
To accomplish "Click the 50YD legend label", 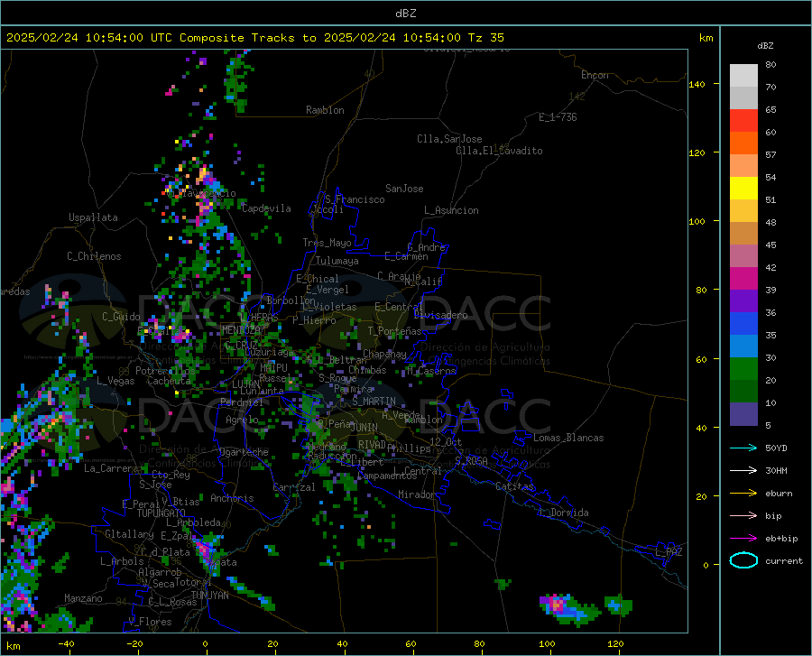I will (x=776, y=448).
